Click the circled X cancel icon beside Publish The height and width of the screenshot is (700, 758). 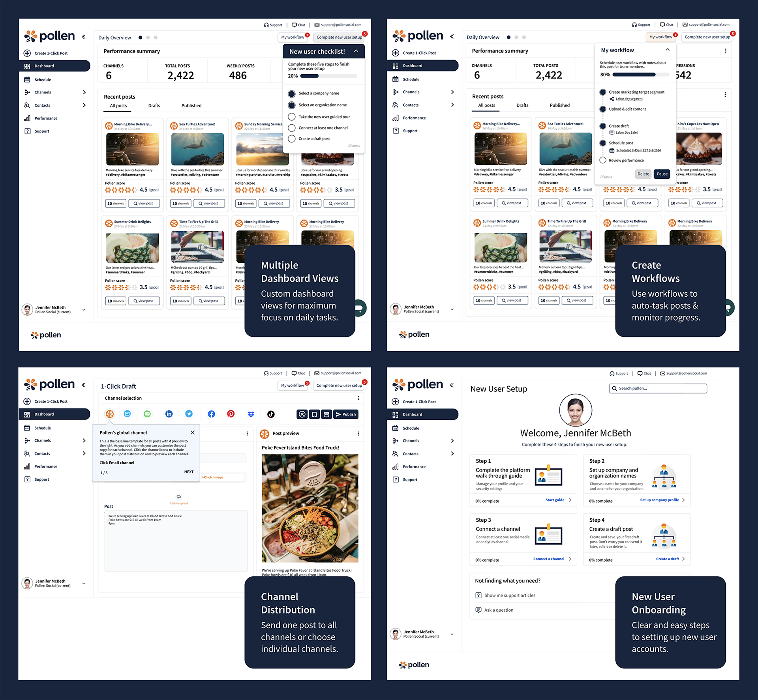[302, 414]
